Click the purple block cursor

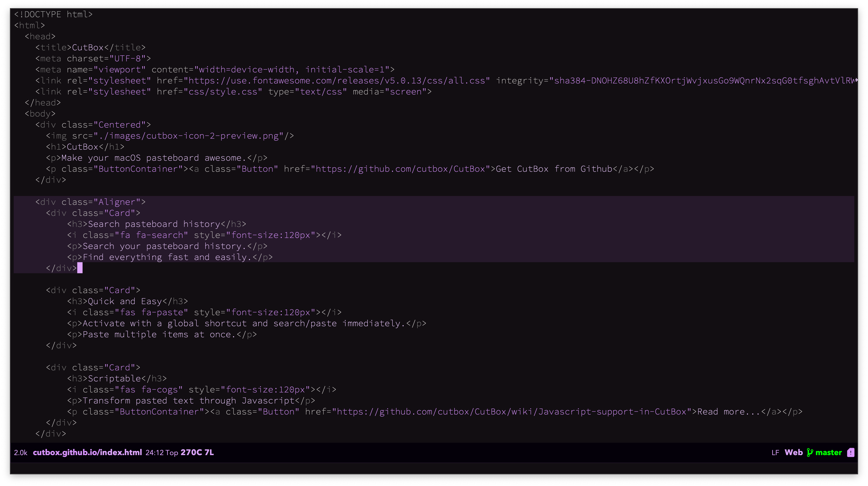[80, 268]
